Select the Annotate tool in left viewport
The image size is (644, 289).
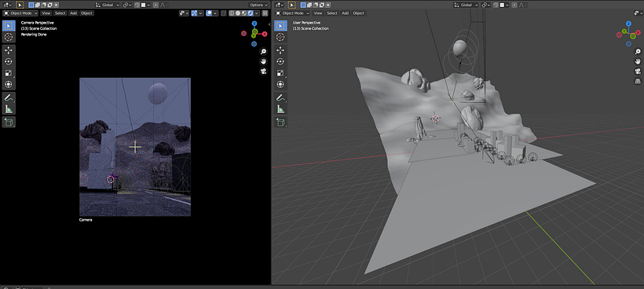[x=9, y=97]
